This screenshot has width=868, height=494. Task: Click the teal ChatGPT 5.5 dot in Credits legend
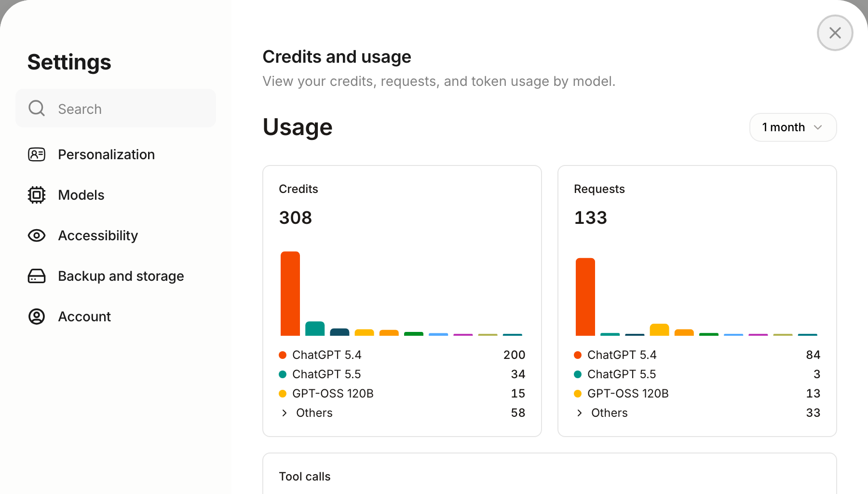pos(283,374)
